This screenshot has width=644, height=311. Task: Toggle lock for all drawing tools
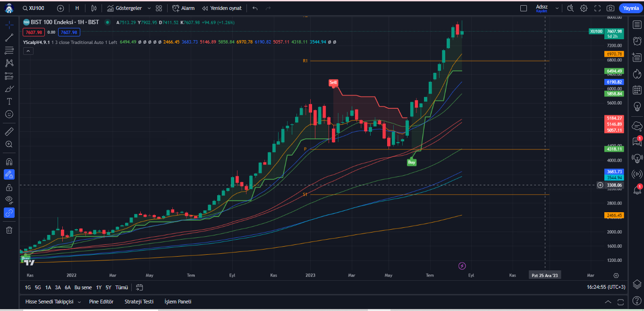[9, 187]
